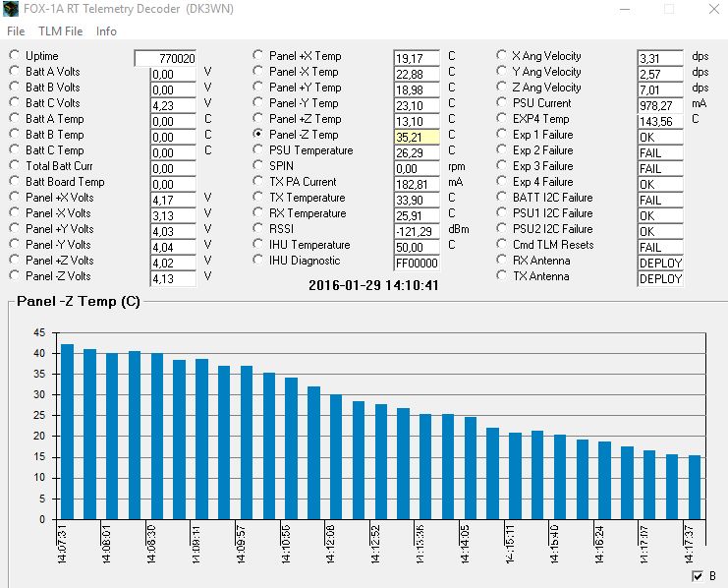This screenshot has height=588, width=728.
Task: Select the EXP4 Temp radio button
Action: 501,119
